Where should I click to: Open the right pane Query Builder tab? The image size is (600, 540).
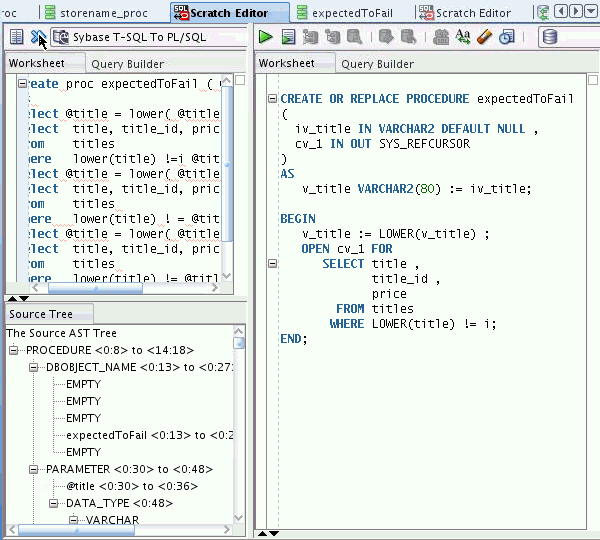tap(377, 64)
